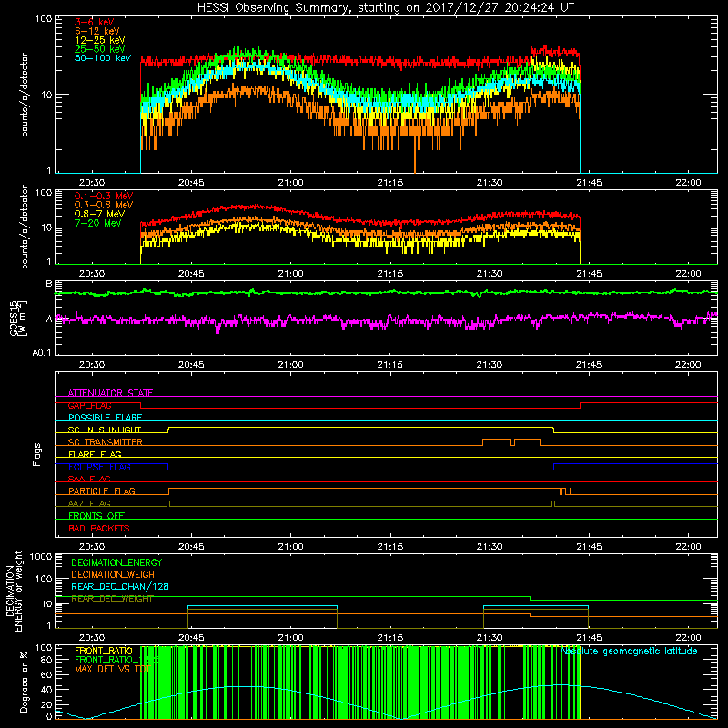Image resolution: width=728 pixels, height=728 pixels.
Task: Select the 6-12 keV legend label
Action: click(x=96, y=31)
